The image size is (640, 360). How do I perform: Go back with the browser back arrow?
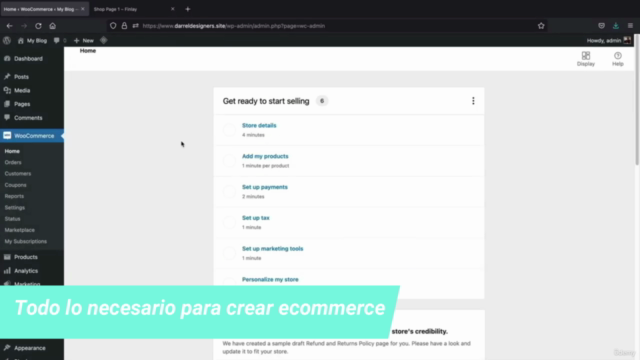coord(9,26)
